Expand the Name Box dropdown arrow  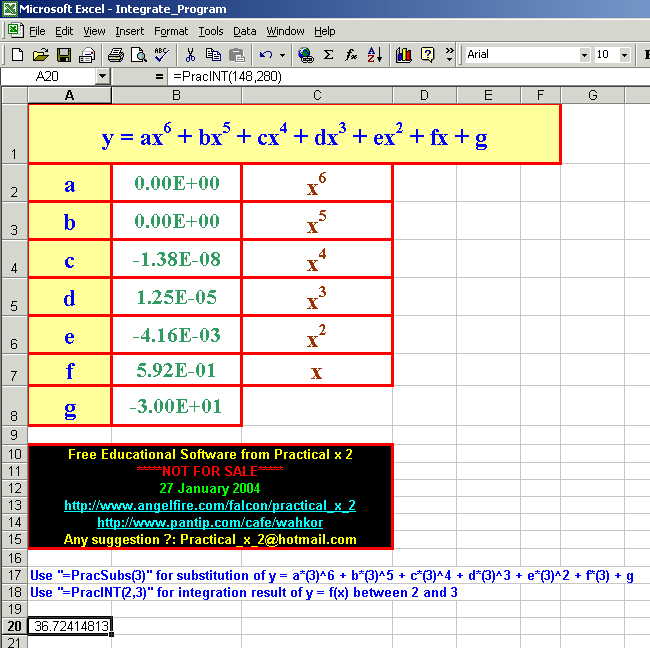[102, 76]
